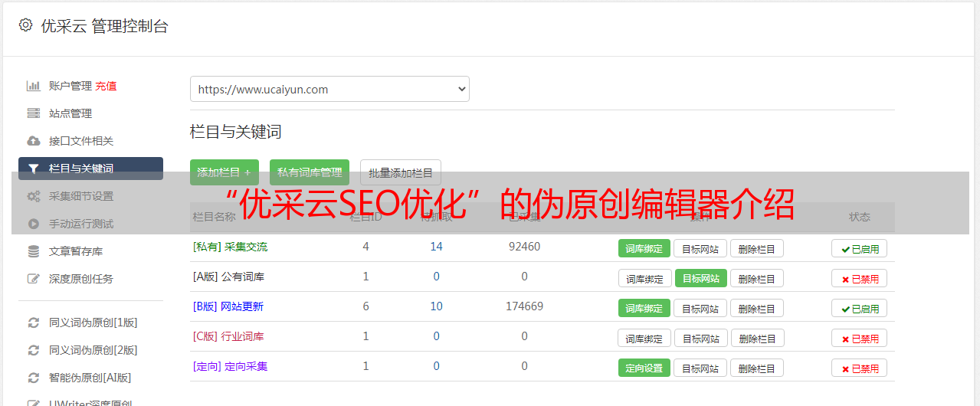This screenshot has width=980, height=406.
Task: Toggle 已禁用 status for 定向采集
Action: [x=860, y=368]
